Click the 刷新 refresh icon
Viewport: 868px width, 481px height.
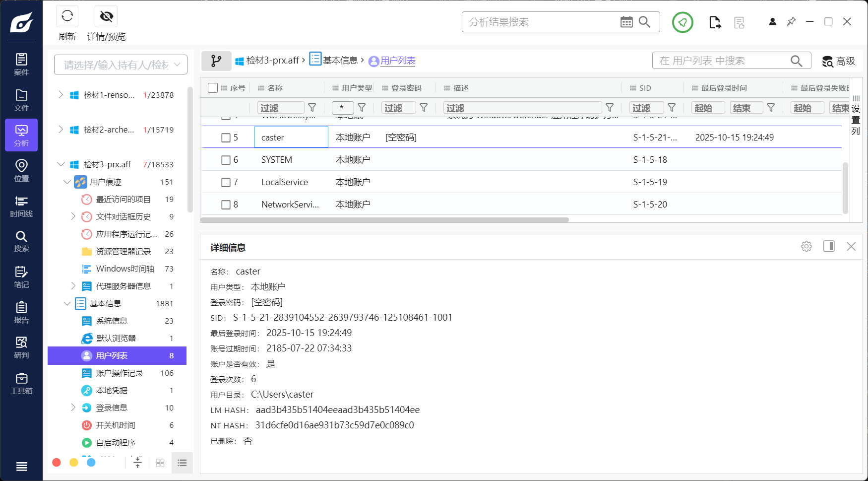(x=67, y=16)
